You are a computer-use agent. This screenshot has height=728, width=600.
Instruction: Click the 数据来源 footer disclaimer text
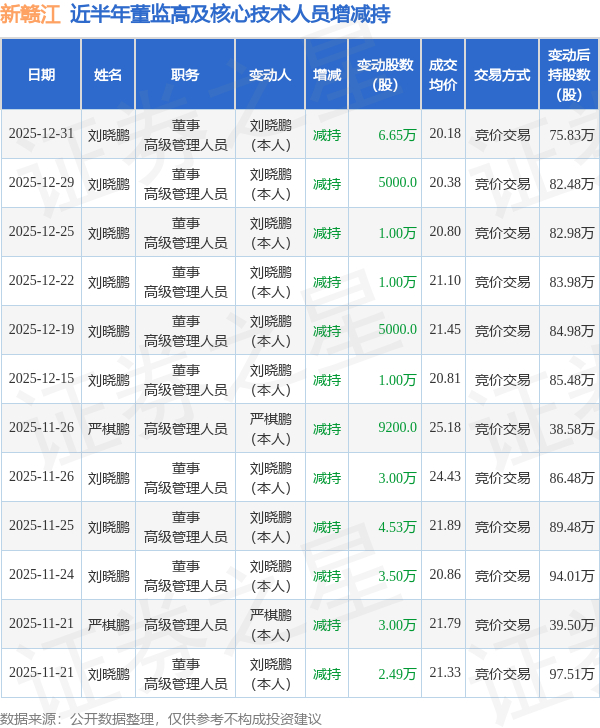tap(161, 719)
